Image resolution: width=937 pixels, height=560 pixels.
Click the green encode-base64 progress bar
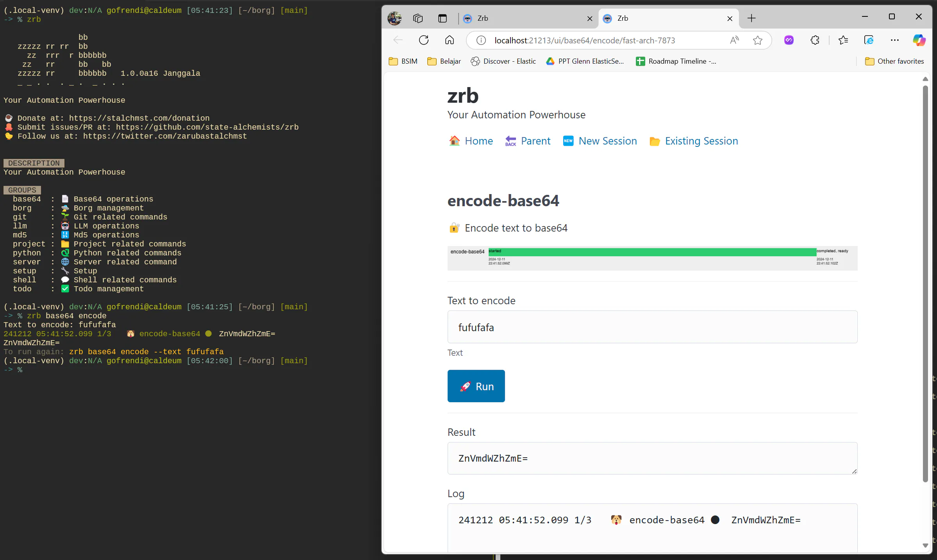point(652,252)
